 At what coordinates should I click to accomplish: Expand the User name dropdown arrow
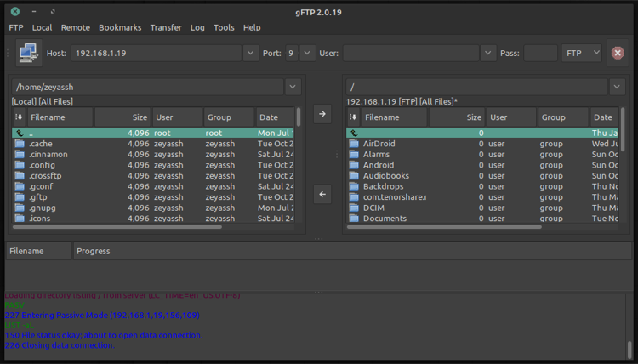point(487,54)
